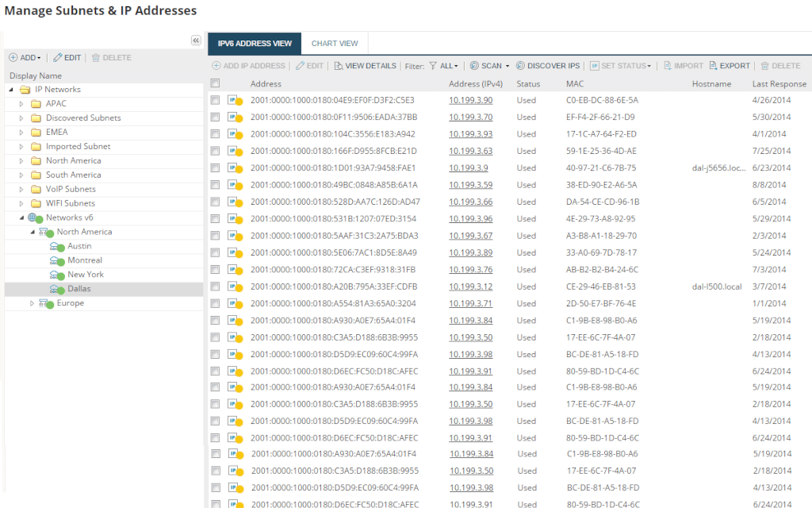Select the IPv6 Address View tab
This screenshot has width=812, height=508.
(254, 44)
